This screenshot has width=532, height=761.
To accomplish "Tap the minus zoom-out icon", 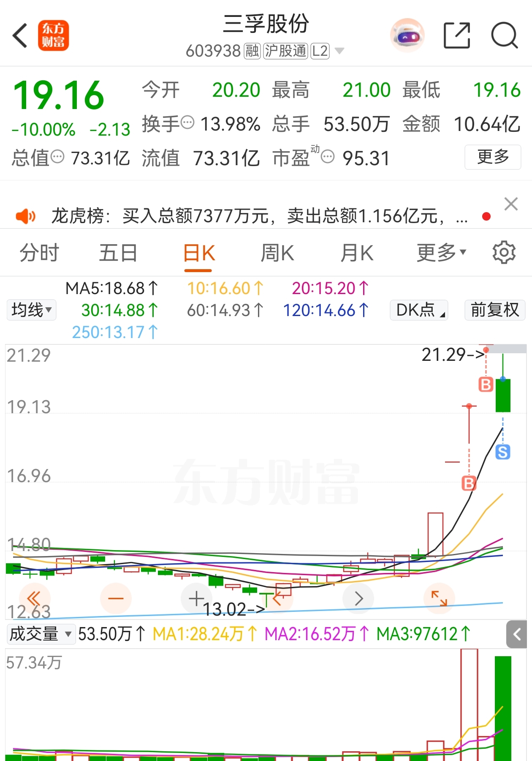I will pos(116,598).
